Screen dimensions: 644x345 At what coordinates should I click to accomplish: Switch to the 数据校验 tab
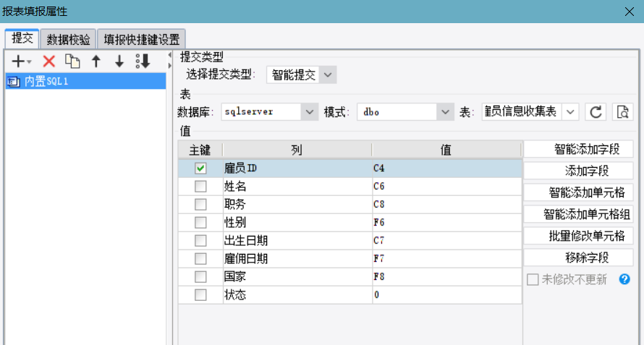pyautogui.click(x=69, y=39)
